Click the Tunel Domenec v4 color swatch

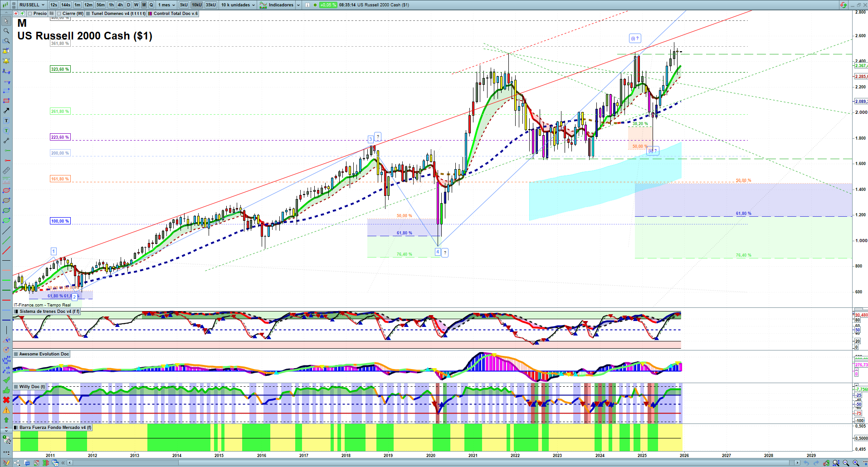(88, 14)
